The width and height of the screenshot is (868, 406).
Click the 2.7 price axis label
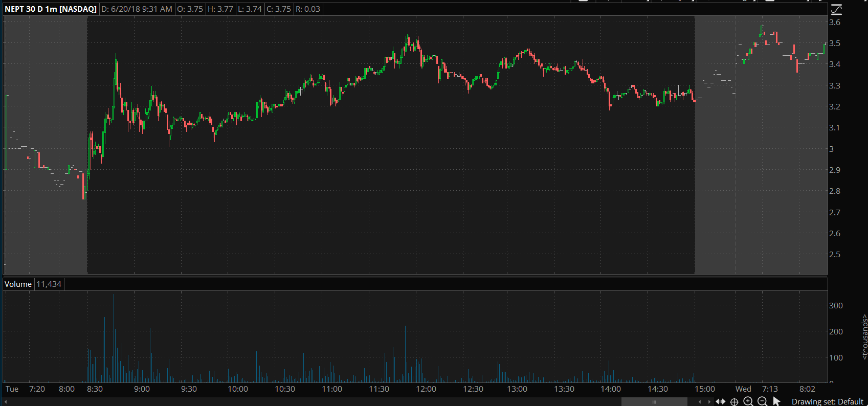click(835, 213)
